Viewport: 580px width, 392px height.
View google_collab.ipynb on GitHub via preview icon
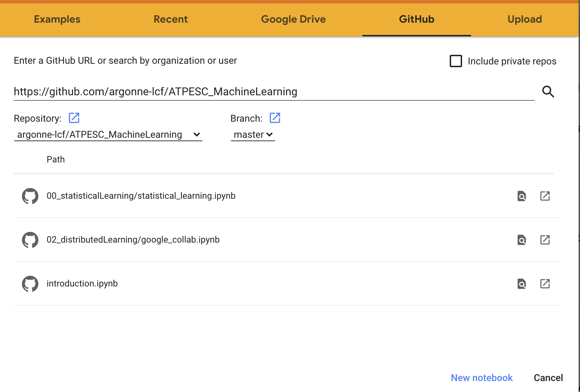[x=522, y=240]
